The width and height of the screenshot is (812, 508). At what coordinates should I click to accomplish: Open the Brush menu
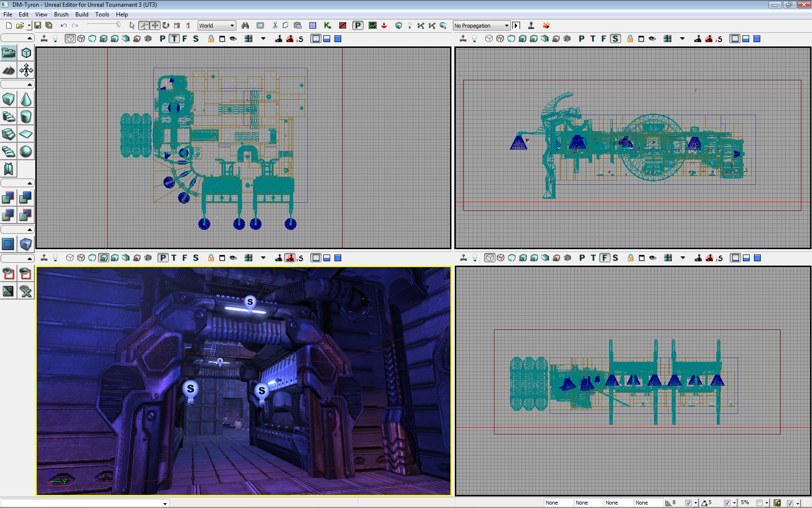61,15
